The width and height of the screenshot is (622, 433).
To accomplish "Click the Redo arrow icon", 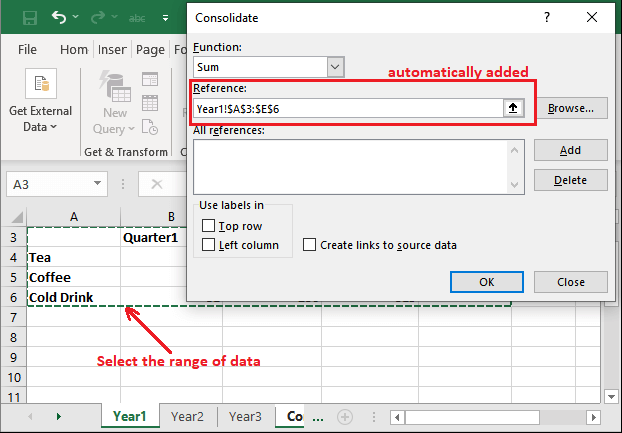I will (x=98, y=17).
